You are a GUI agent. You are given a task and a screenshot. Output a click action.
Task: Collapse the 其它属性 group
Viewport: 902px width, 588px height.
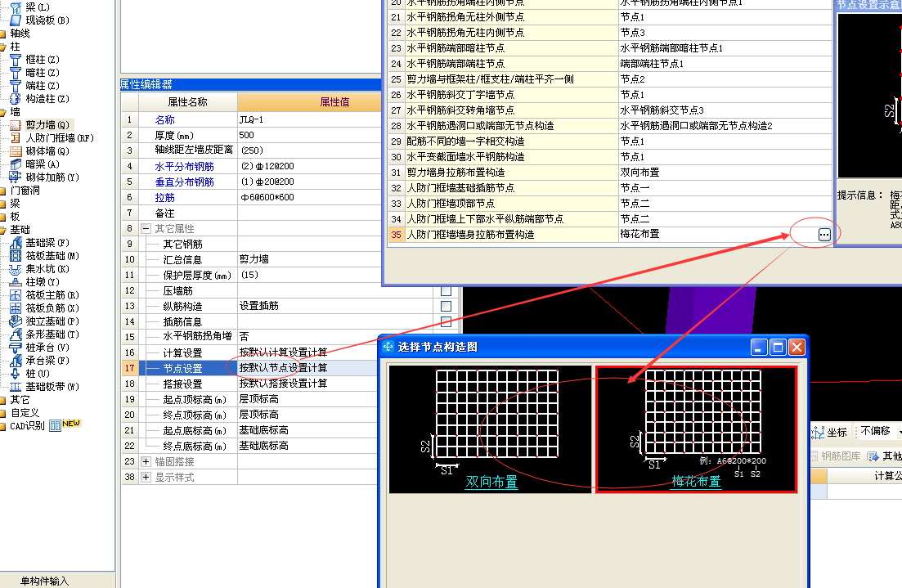click(146, 229)
